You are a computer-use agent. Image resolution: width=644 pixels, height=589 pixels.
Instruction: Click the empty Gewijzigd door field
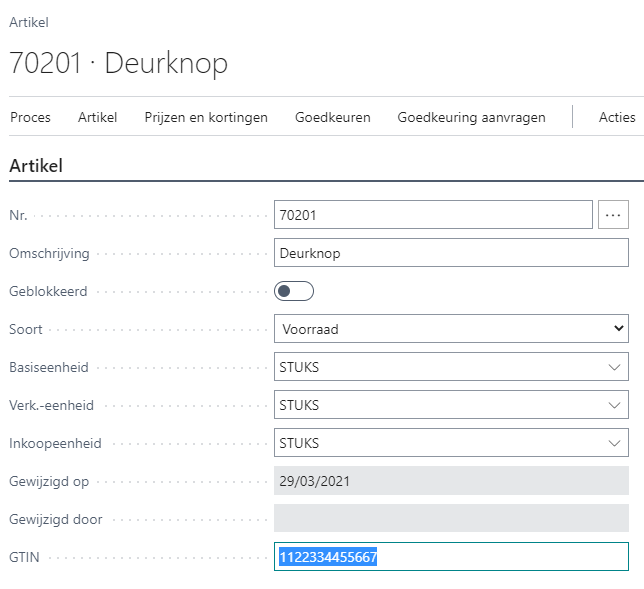450,519
